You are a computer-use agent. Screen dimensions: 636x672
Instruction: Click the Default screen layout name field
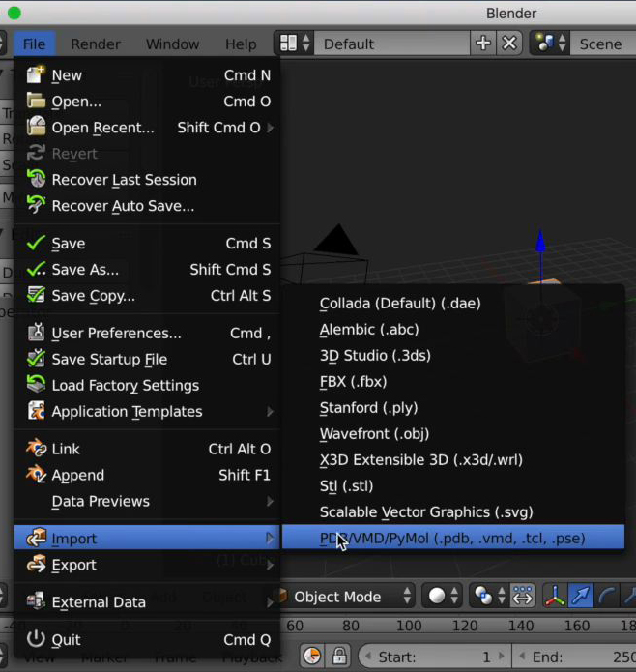(391, 44)
